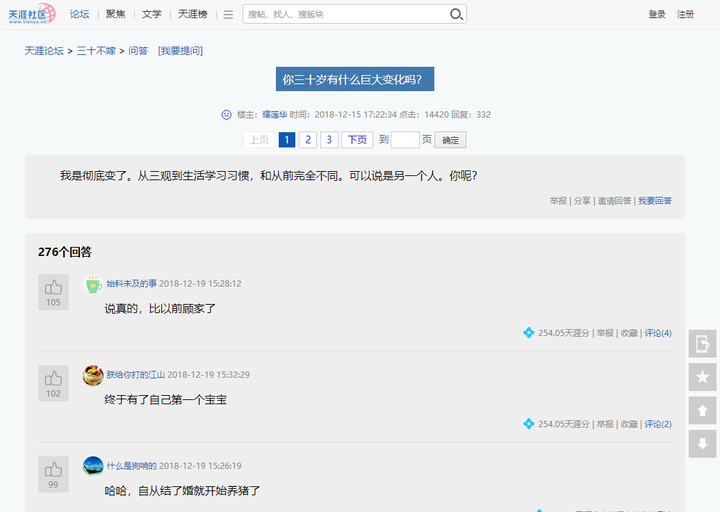Click the 276个回答 heading
The image size is (720, 512).
[65, 252]
